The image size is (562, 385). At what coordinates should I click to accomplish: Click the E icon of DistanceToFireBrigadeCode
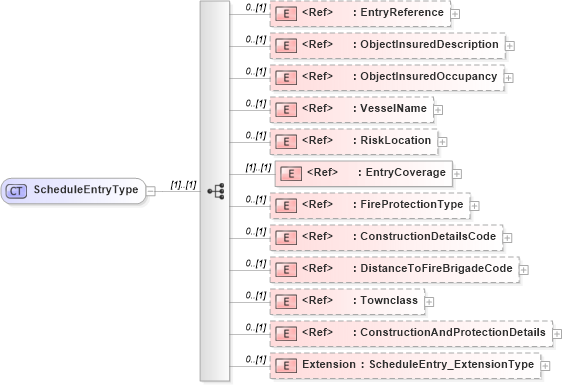click(x=286, y=270)
